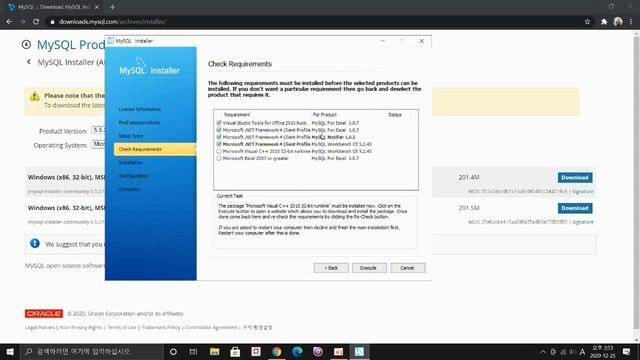
Task: Select Setup Type step in sidebar
Action: point(131,136)
